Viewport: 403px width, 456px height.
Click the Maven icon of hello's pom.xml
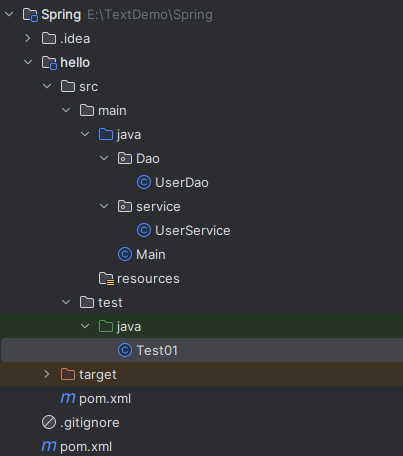[68, 398]
